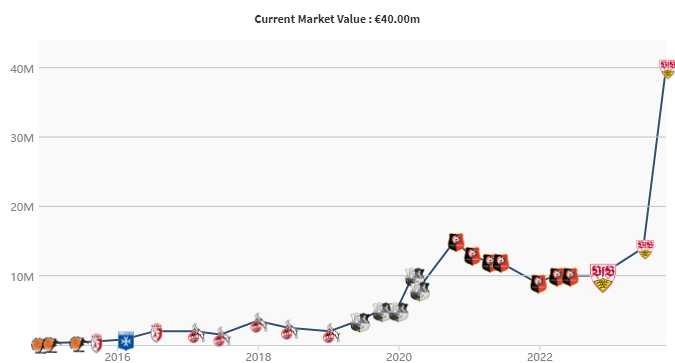Image resolution: width=675 pixels, height=363 pixels.
Task: Select the Köln marker at the start of 2019
Action: (331, 334)
